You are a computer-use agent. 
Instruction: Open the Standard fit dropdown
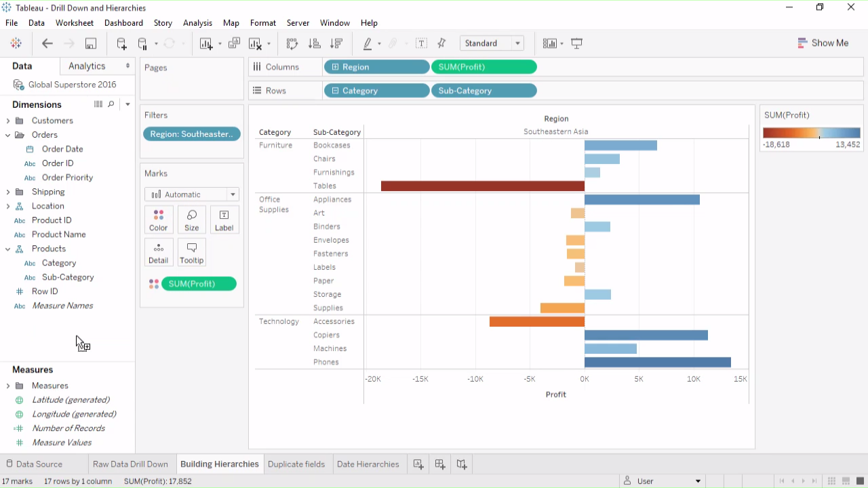492,43
